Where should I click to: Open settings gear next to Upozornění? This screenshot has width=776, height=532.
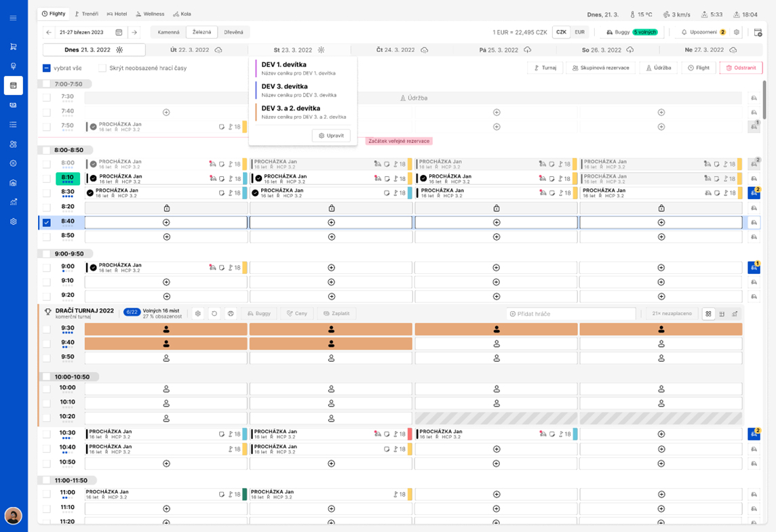737,33
